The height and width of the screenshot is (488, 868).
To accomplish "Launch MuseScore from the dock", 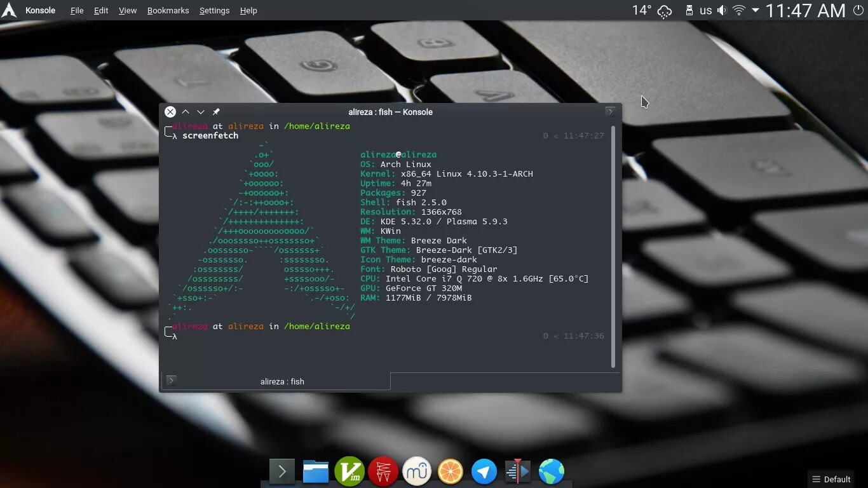I will tap(417, 471).
